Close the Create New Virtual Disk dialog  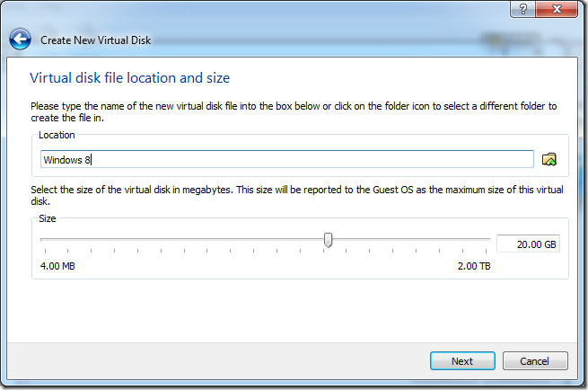click(x=557, y=9)
